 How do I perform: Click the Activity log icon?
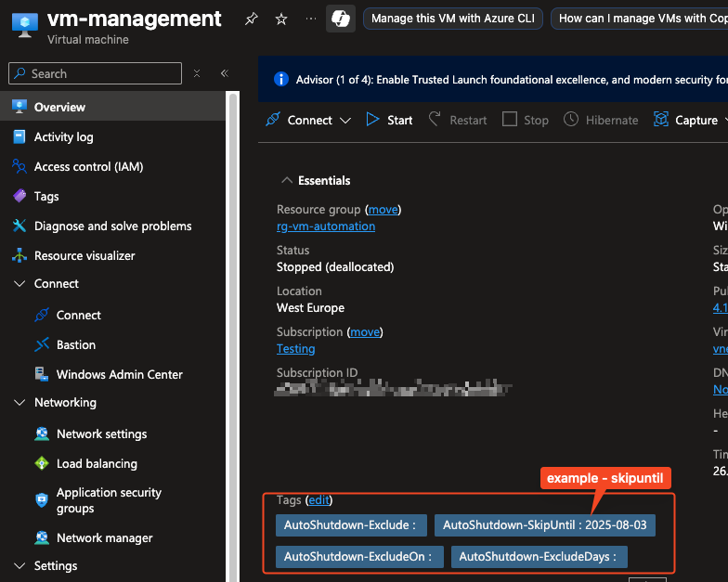(x=19, y=137)
